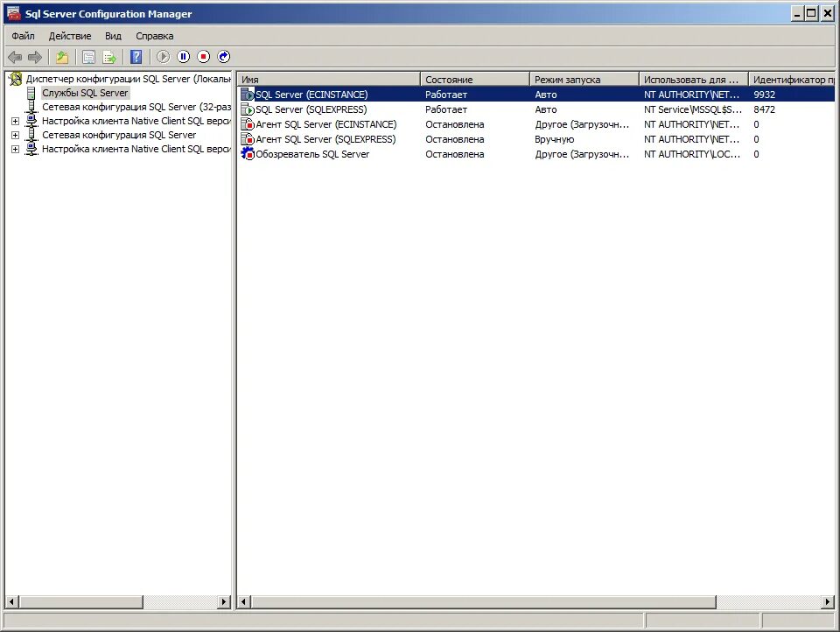
Task: Click the Sql Server Configuration Manager title icon
Action: coord(13,13)
